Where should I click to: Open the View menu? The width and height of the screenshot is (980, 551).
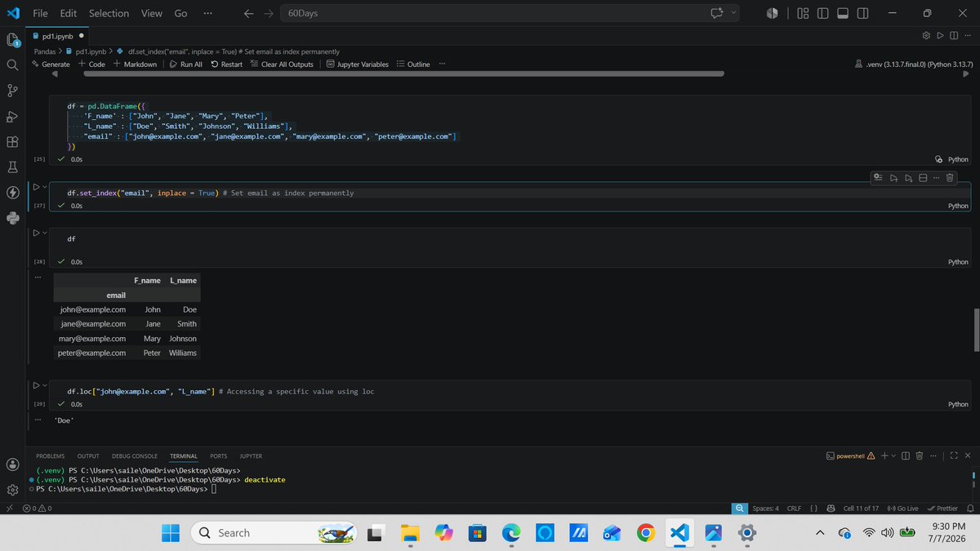(x=151, y=13)
